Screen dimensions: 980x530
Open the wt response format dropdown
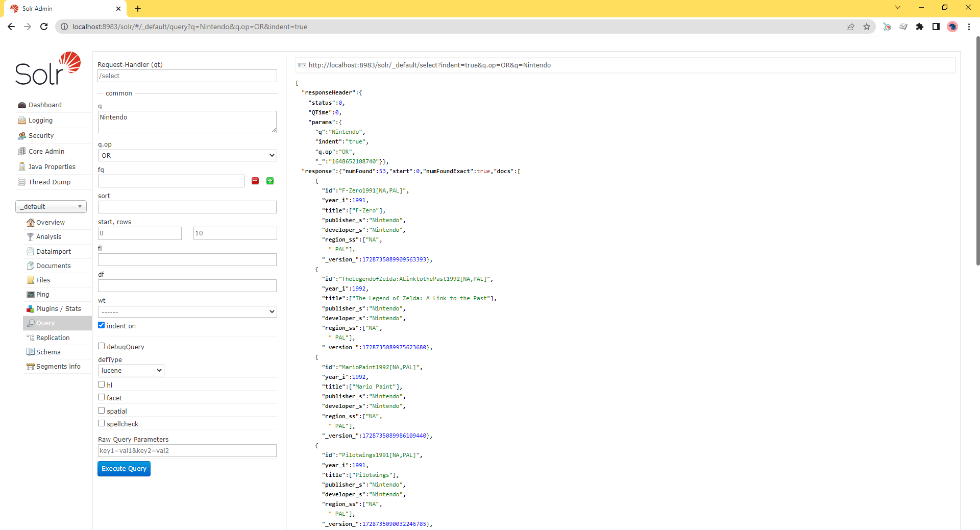pos(187,311)
